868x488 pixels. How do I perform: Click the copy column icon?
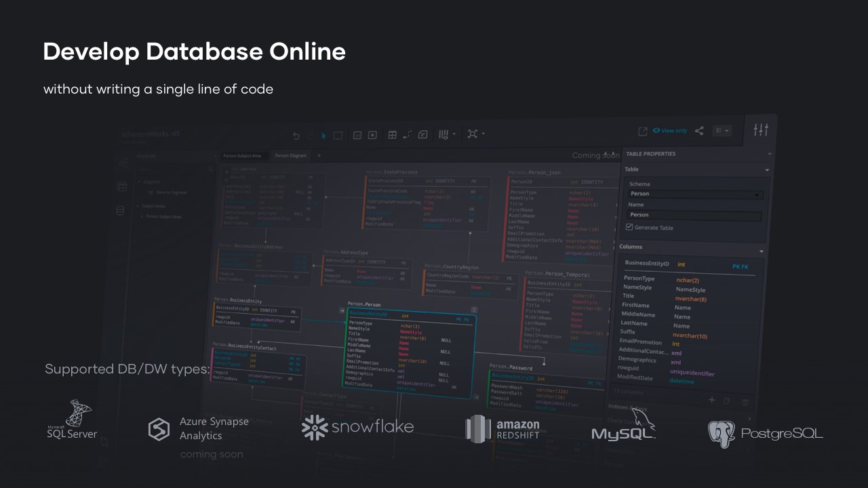coord(726,401)
